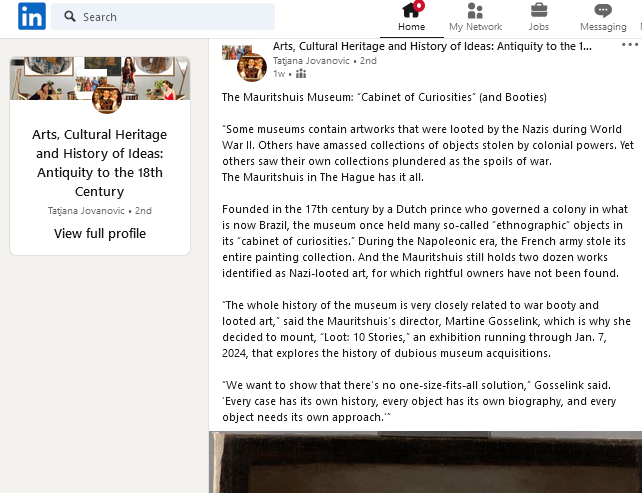The image size is (642, 493).
Task: Open the post's three-dot options menu
Action: tap(630, 45)
